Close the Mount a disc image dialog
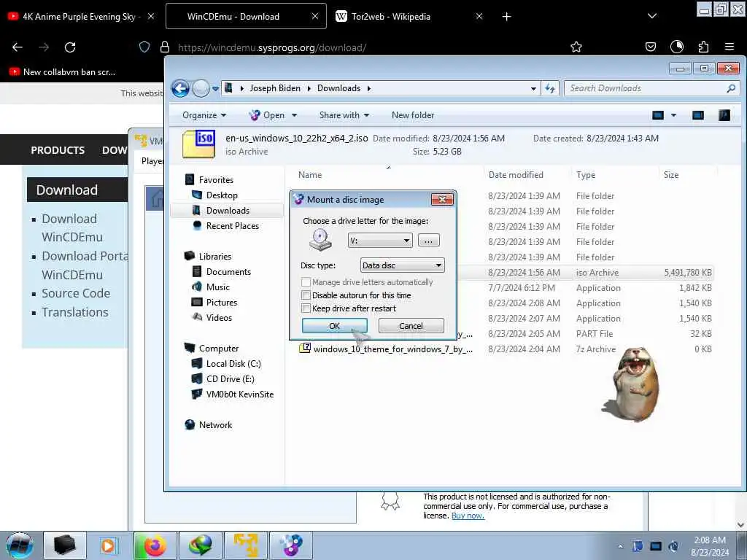Screen dimensions: 747x560 coord(442,199)
